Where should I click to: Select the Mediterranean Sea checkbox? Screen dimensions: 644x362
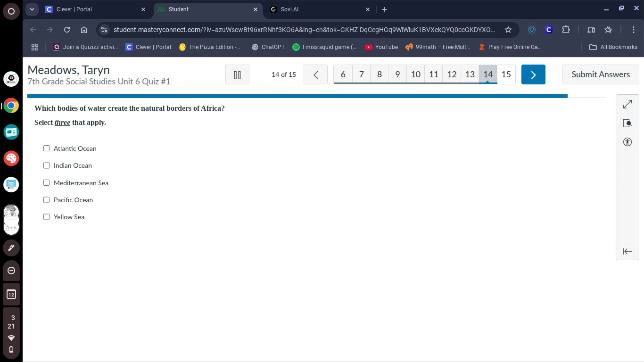point(46,183)
